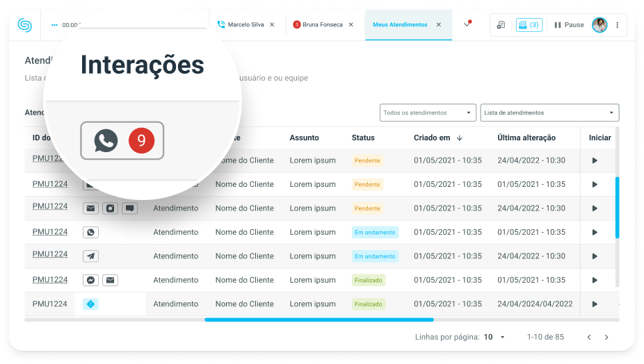The width and height of the screenshot is (644, 364).
Task: Go to the next page of results
Action: click(606, 337)
